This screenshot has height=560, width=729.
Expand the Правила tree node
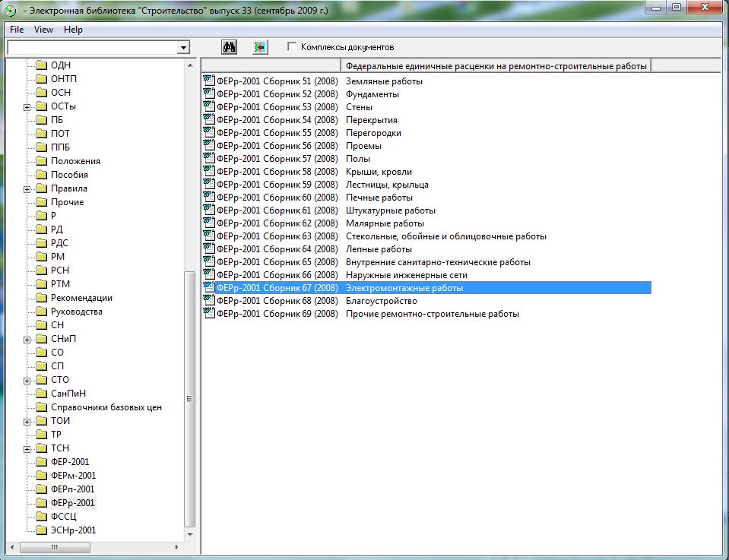pos(27,189)
